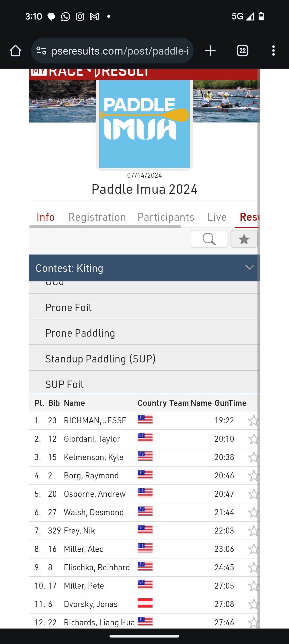Favorite Jesse Richman with the star
Viewport: 289px width, 644px height.
pyautogui.click(x=253, y=421)
